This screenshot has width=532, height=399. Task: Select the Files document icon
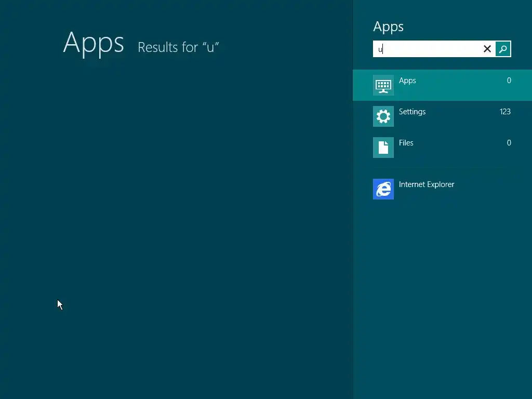(383, 148)
